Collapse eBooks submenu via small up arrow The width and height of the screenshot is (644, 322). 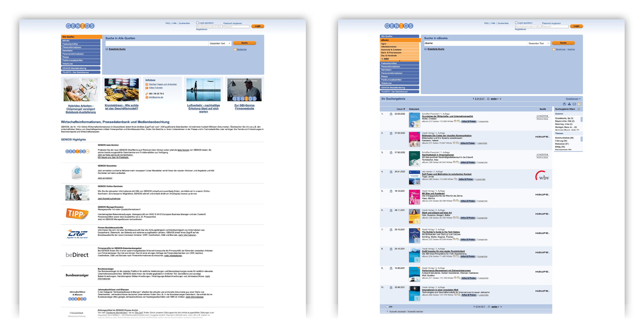[399, 61]
